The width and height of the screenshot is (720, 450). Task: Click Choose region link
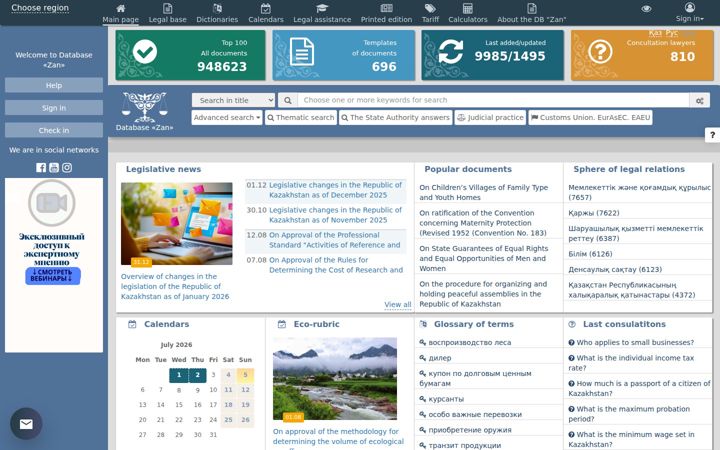pyautogui.click(x=40, y=8)
